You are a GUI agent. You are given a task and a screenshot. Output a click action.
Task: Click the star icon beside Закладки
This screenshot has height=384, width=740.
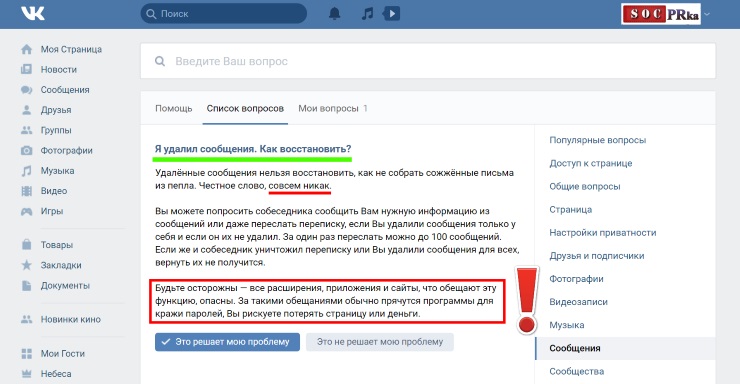[x=26, y=265]
